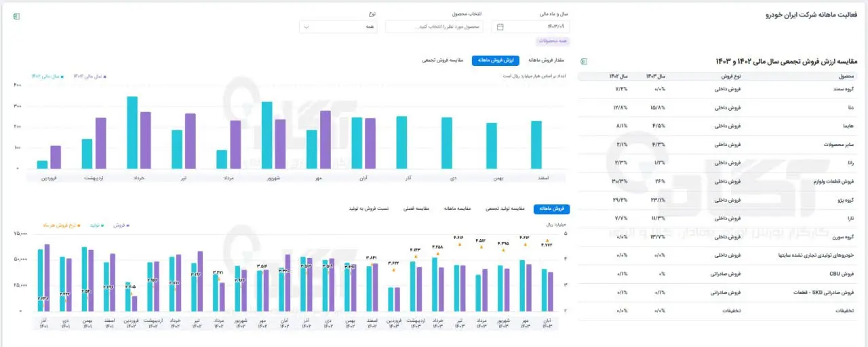Image resolution: width=868 pixels, height=347 pixels.
Task: Click the محصول column header
Action: click(x=846, y=77)
